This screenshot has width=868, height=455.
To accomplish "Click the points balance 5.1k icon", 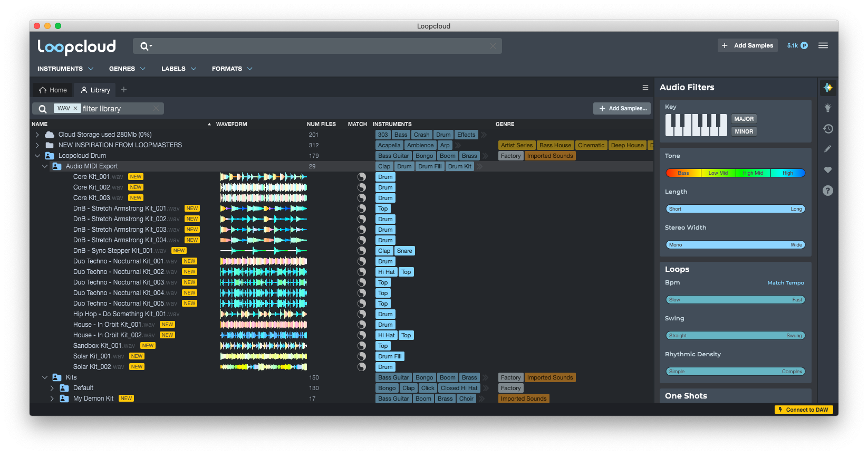I will (804, 45).
